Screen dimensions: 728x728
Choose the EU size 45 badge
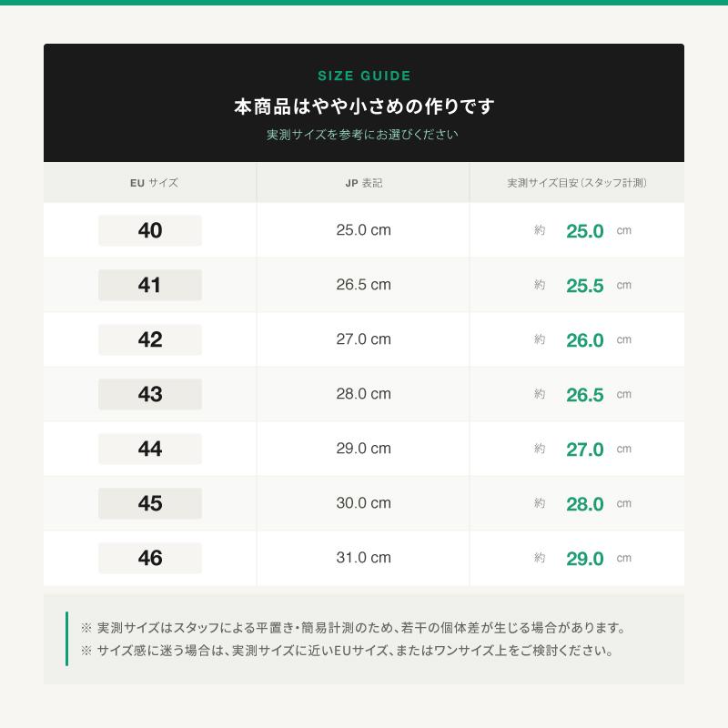click(150, 503)
